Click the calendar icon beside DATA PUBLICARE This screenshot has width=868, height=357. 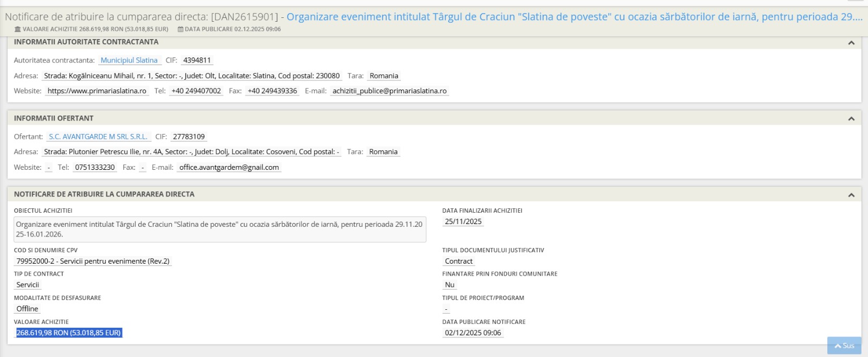coord(180,29)
